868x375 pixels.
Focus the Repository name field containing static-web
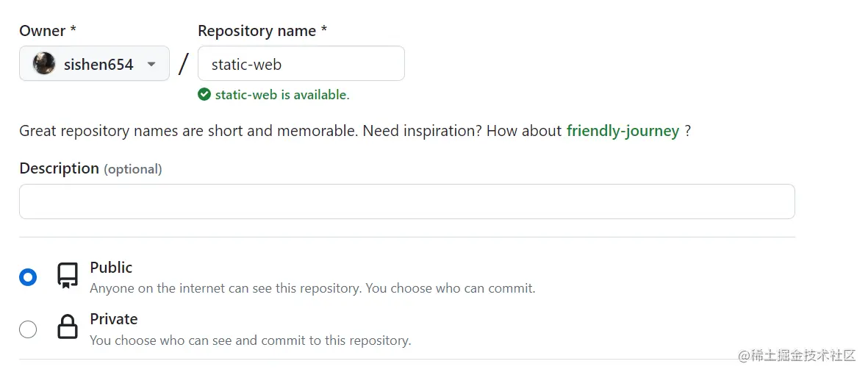pos(301,64)
